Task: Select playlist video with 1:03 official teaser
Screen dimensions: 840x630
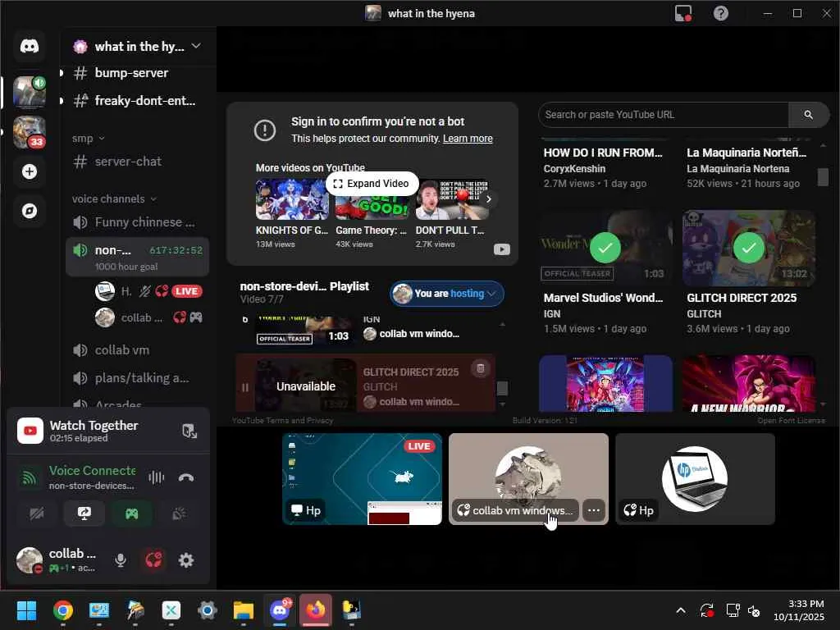Action: tap(304, 331)
